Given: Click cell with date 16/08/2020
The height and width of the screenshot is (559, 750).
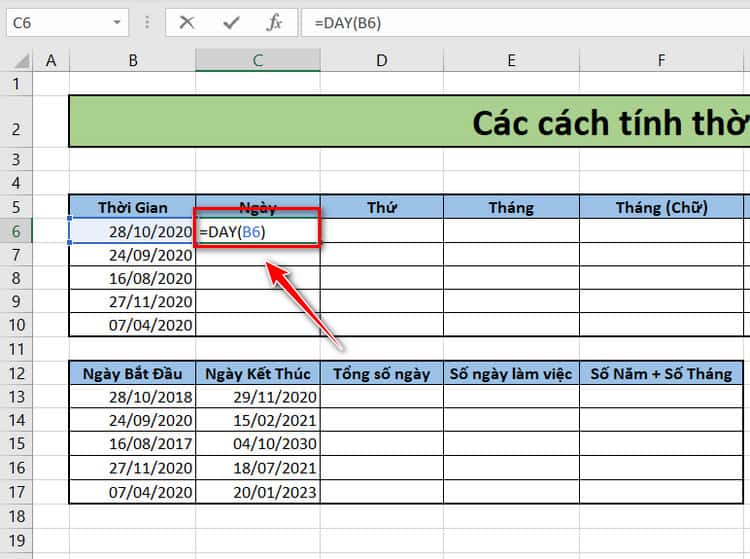Looking at the screenshot, I should [x=132, y=278].
